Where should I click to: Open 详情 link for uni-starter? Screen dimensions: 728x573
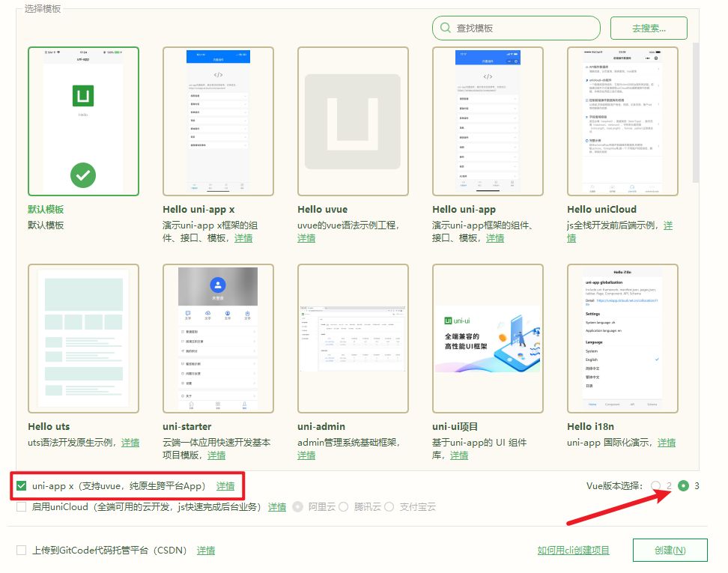pyautogui.click(x=216, y=455)
